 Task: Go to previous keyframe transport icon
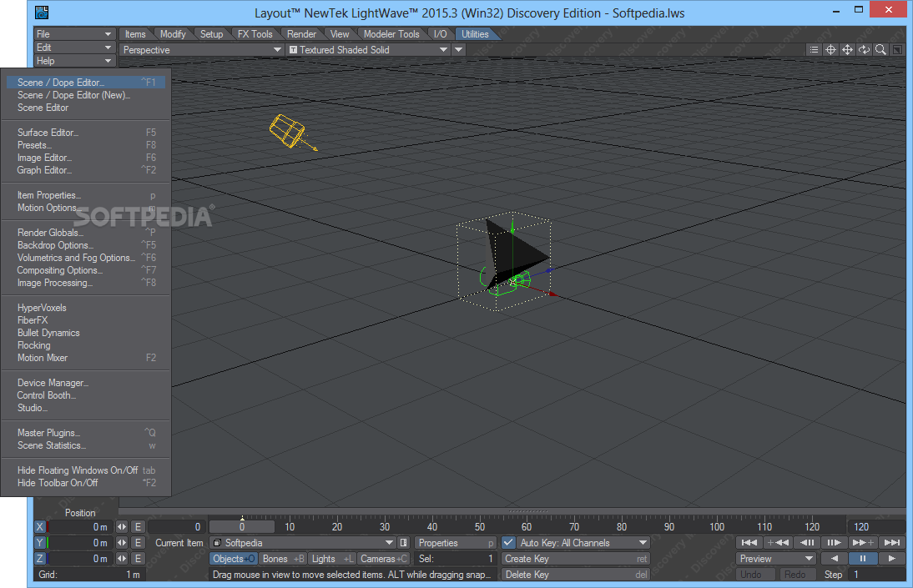coord(778,543)
